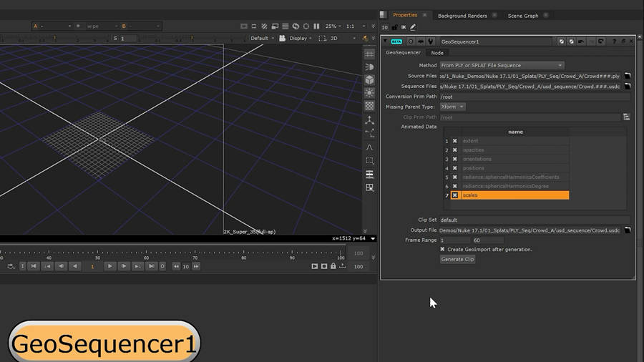
Task: Click the clear all panels X icon
Action: click(x=404, y=27)
